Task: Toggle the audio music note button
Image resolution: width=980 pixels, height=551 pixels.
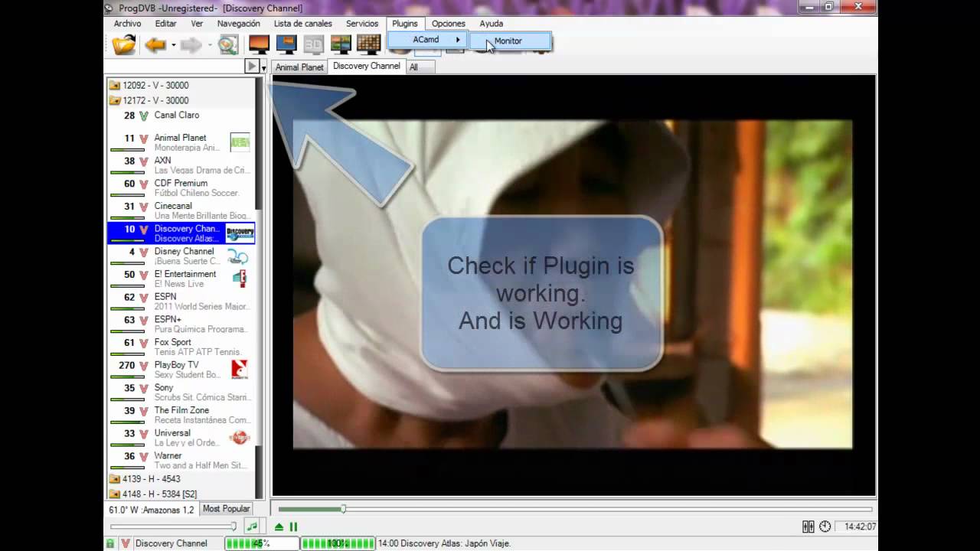Action: (x=251, y=527)
